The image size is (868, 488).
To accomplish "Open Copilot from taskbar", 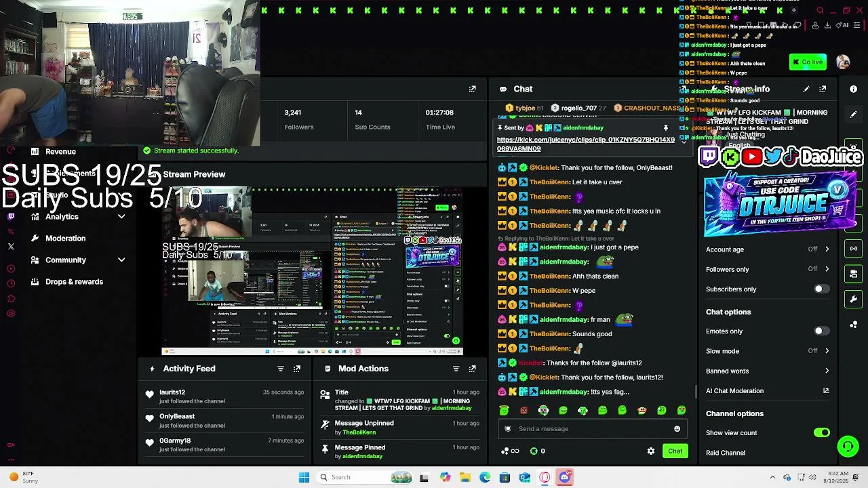I will 445,477.
